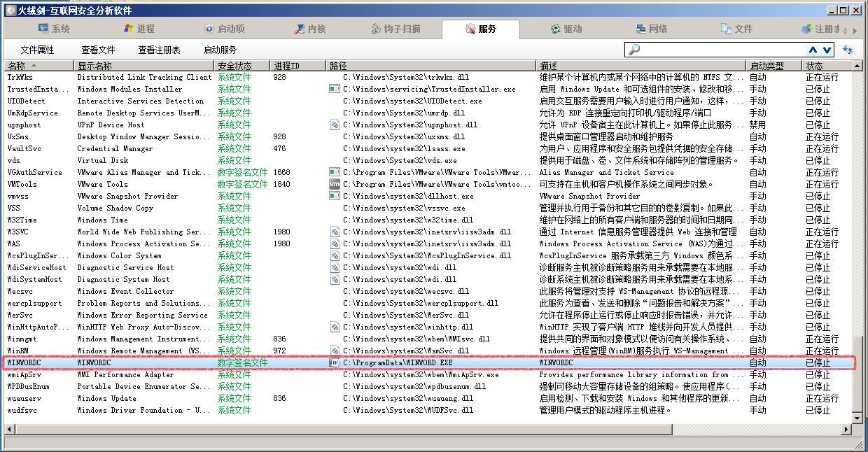Click the vertical scrollbar up arrow
The height and width of the screenshot is (452, 868).
857,65
